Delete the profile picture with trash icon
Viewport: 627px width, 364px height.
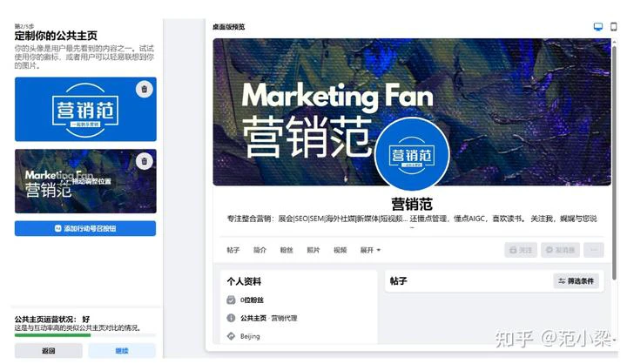(145, 89)
